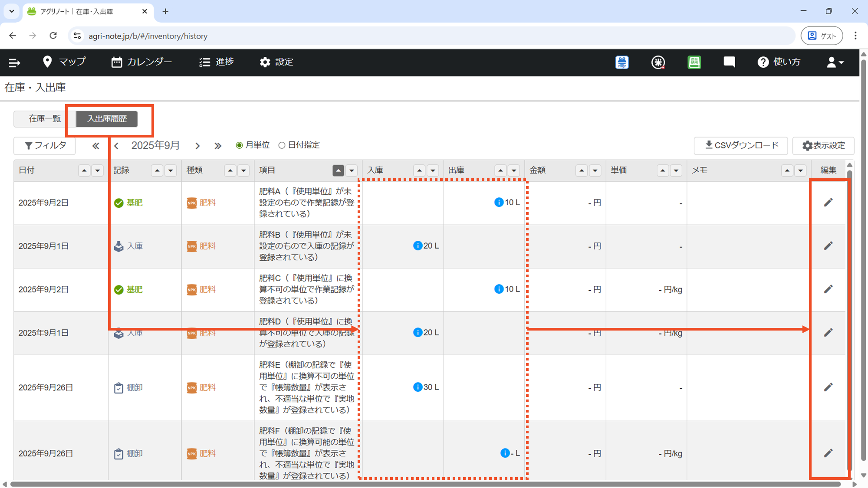Click info icon beside 肥料C 10 L
This screenshot has height=488, width=868.
pyautogui.click(x=499, y=289)
